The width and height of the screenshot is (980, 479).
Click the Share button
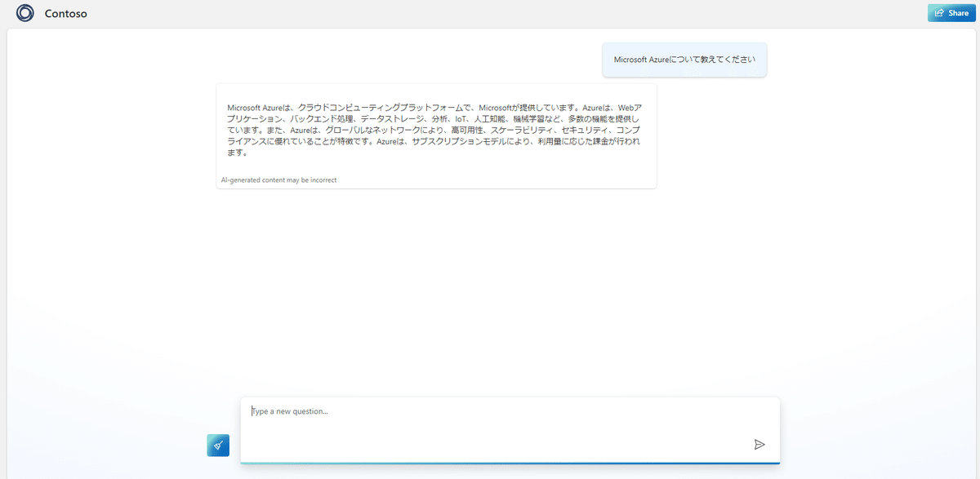pyautogui.click(x=951, y=13)
